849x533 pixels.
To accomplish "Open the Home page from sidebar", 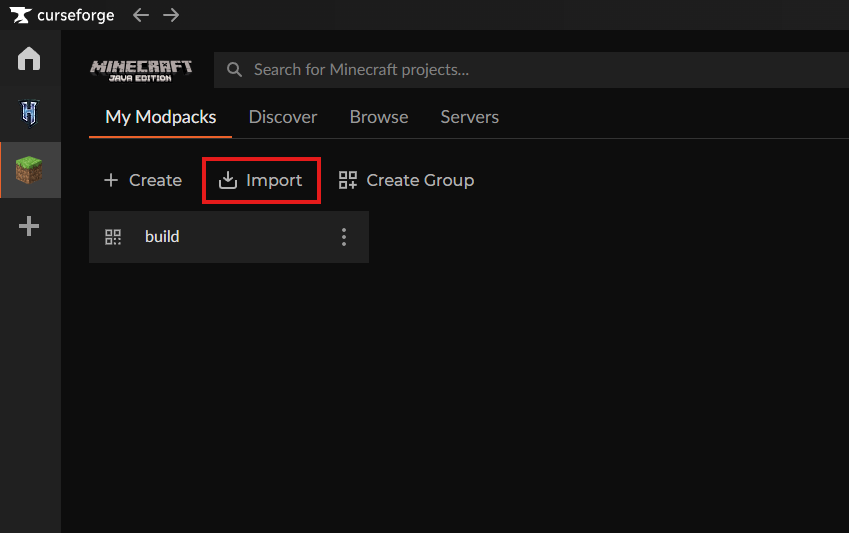I will coord(29,59).
